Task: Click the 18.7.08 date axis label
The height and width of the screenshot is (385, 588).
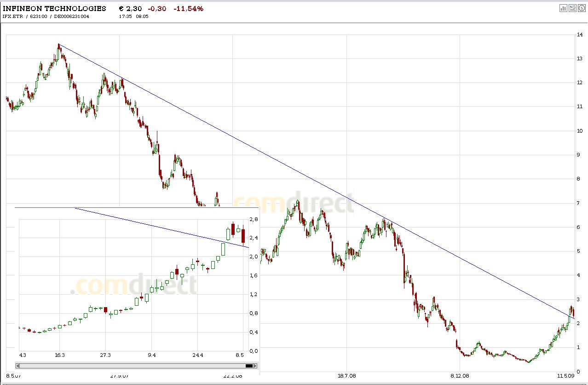Action: coord(346,376)
